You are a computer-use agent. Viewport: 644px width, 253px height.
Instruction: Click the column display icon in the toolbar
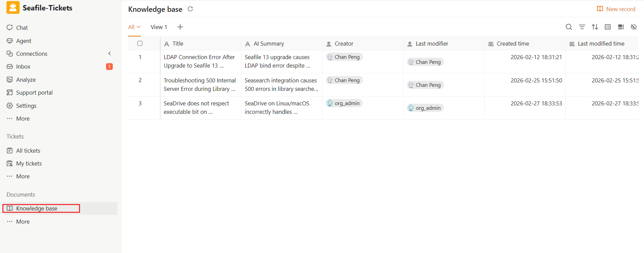coord(621,27)
